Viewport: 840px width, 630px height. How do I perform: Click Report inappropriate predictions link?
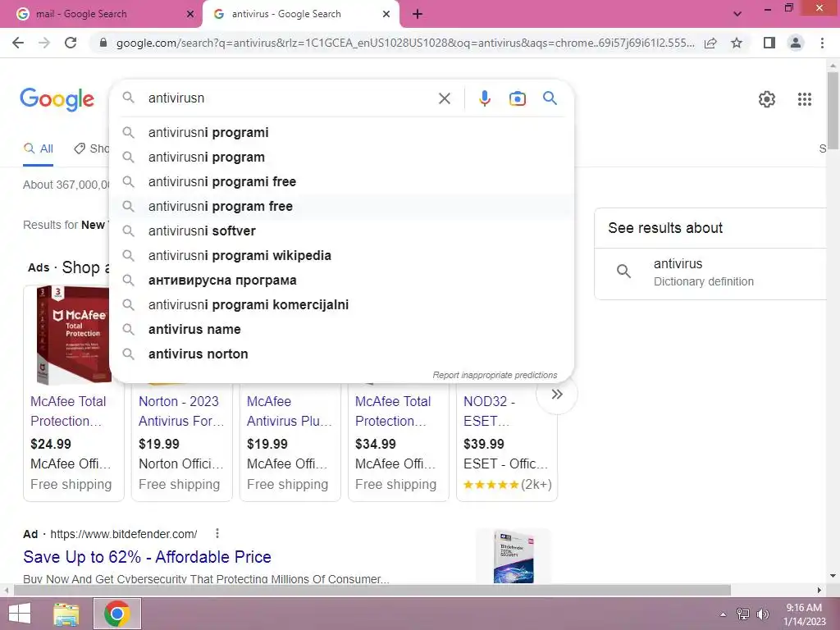click(x=495, y=375)
